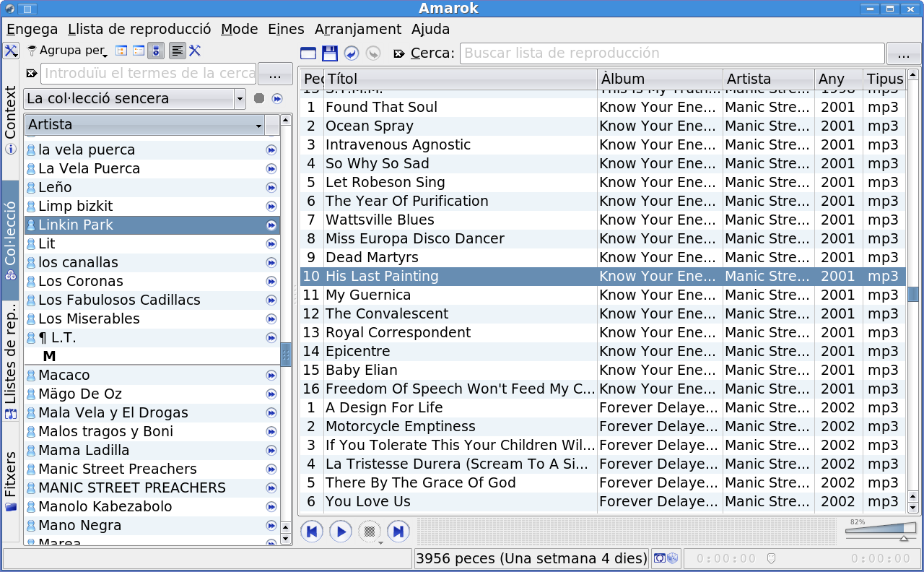Sort playlist by Àlbum column header

pos(661,79)
